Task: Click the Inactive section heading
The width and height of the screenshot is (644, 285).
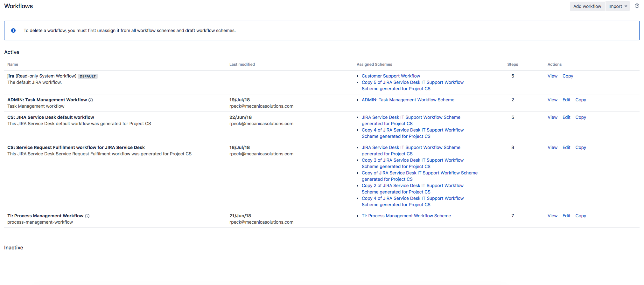Action: (14, 248)
